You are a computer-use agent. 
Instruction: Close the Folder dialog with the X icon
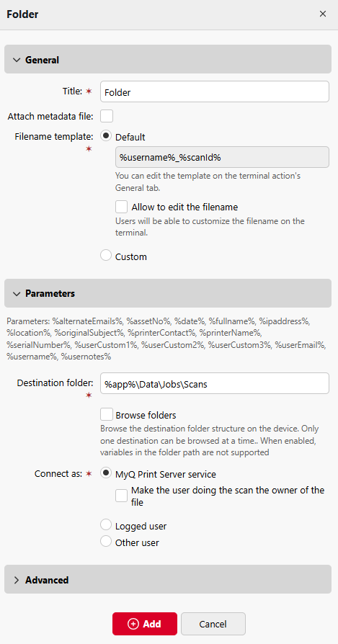tap(323, 14)
